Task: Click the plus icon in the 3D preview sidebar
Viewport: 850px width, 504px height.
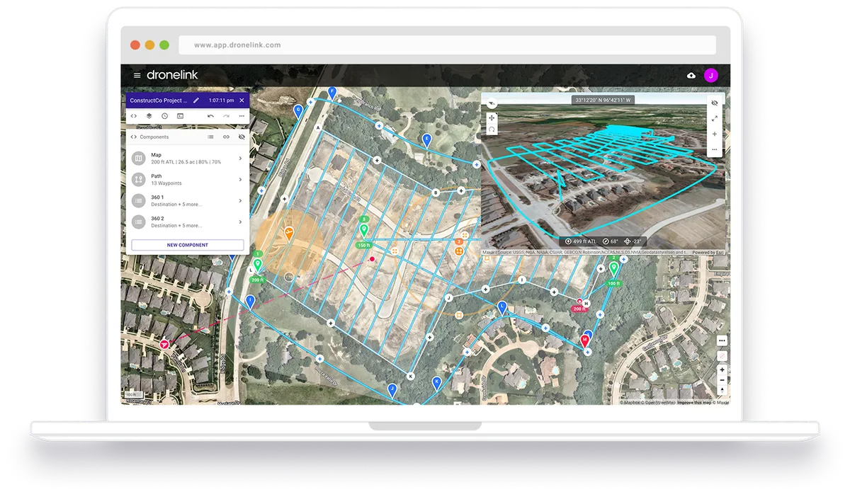Action: [714, 134]
